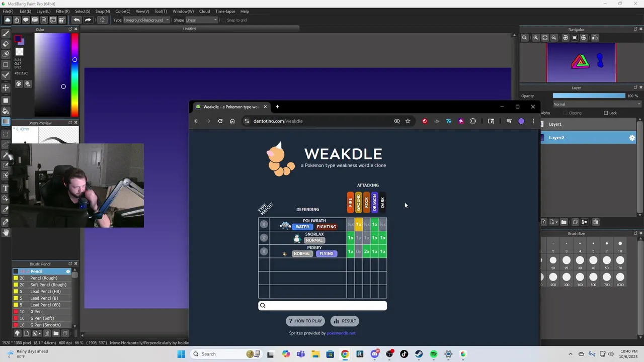This screenshot has width=644, height=362.
Task: Open Steam from the taskbar
Action: 419,354
